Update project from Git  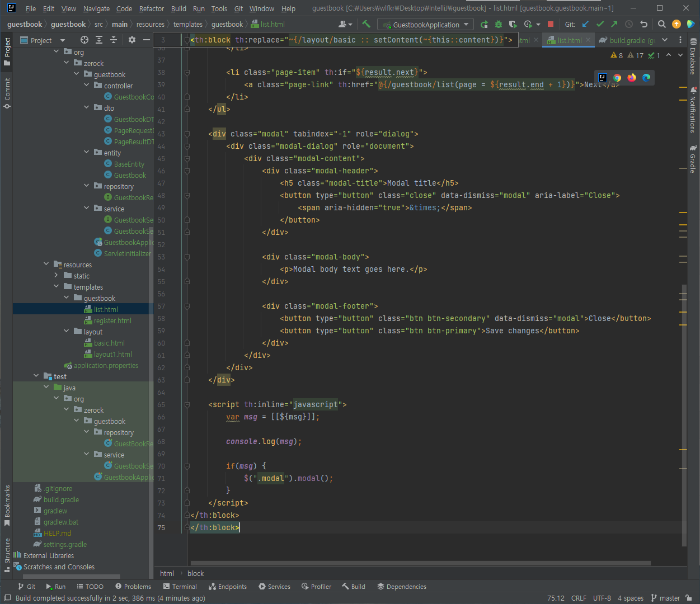585,24
